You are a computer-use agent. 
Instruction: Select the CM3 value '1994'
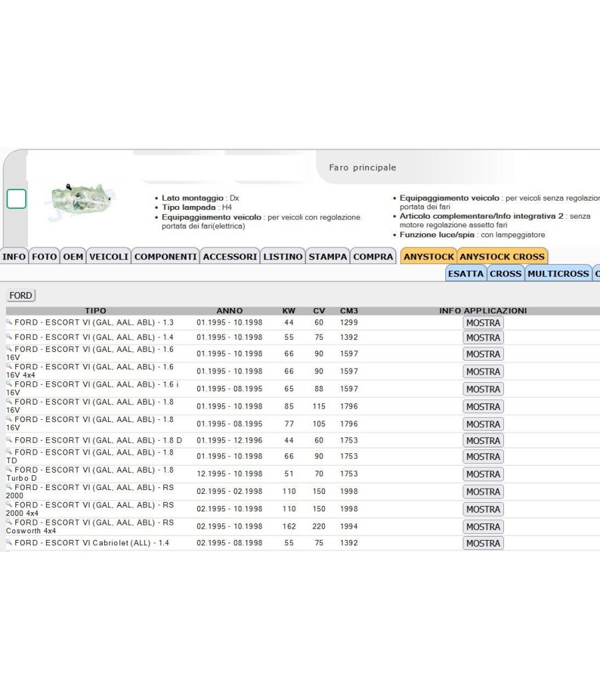[349, 527]
